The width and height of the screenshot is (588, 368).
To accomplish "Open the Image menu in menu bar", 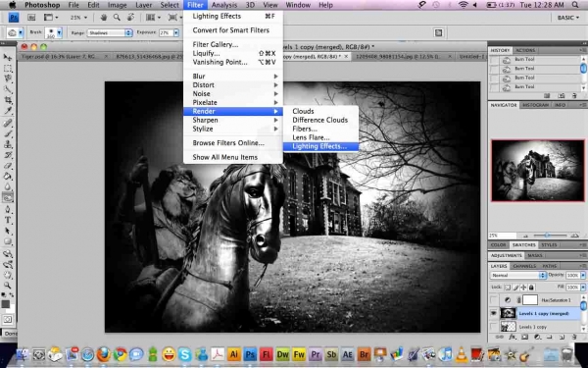I will tap(117, 5).
